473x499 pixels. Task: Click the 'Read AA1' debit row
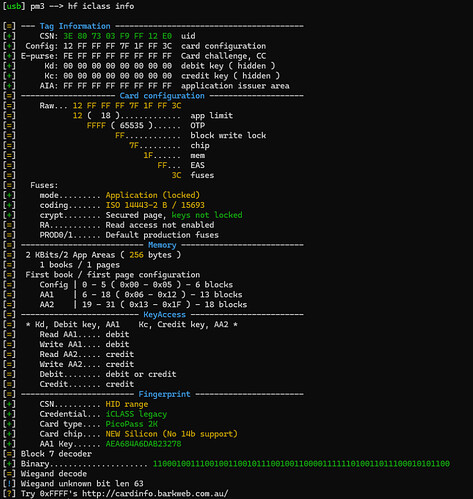(x=84, y=335)
